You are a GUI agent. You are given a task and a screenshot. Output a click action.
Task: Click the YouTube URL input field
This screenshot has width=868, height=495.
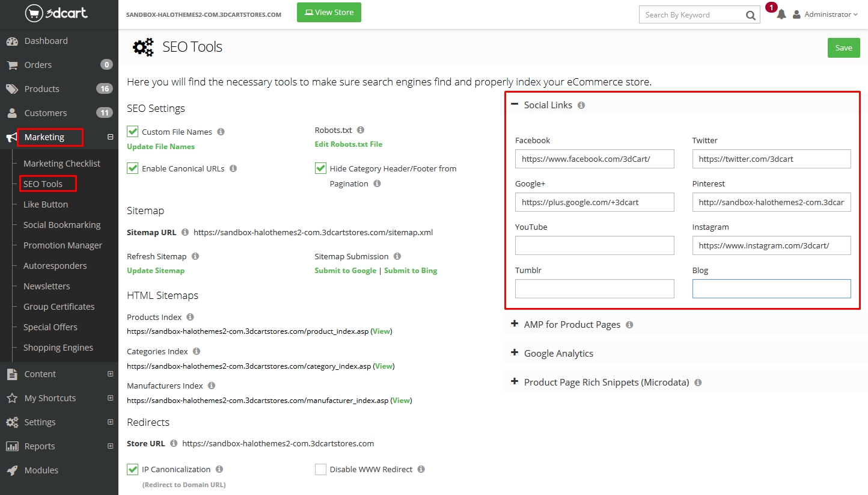[x=594, y=245]
